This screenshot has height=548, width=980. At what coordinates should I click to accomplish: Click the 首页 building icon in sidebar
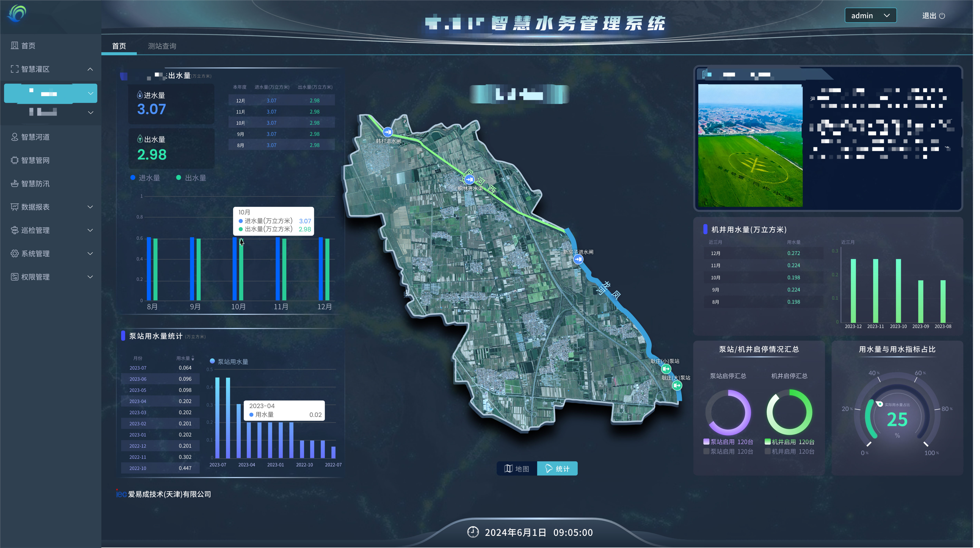15,46
